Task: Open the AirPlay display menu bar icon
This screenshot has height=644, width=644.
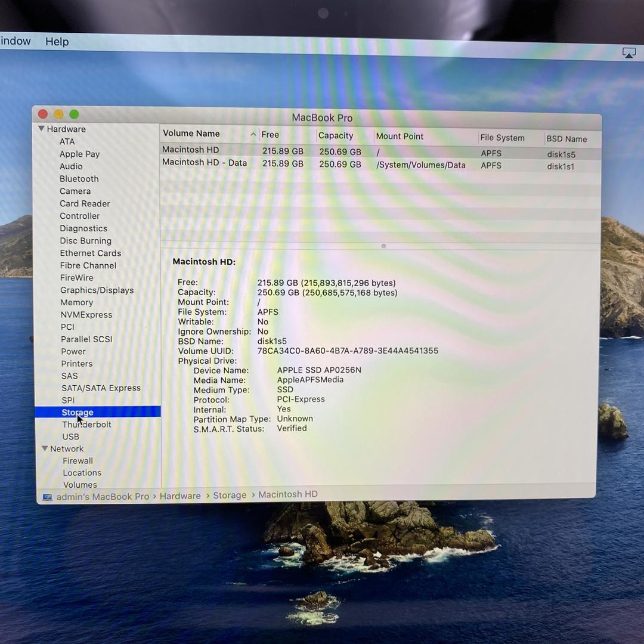Action: click(629, 53)
